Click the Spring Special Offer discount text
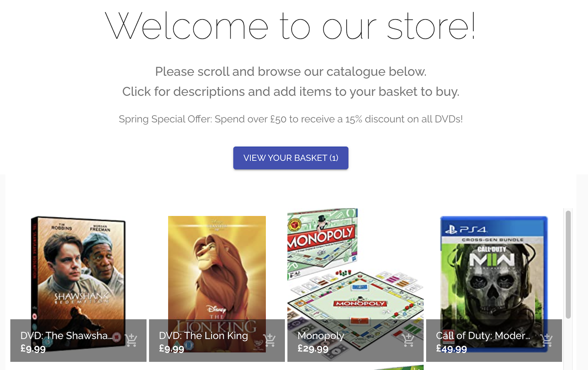This screenshot has width=588, height=370. click(290, 119)
